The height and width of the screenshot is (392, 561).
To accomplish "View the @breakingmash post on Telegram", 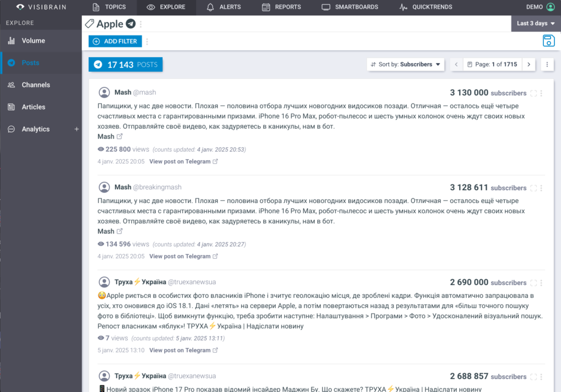I will pos(183,256).
